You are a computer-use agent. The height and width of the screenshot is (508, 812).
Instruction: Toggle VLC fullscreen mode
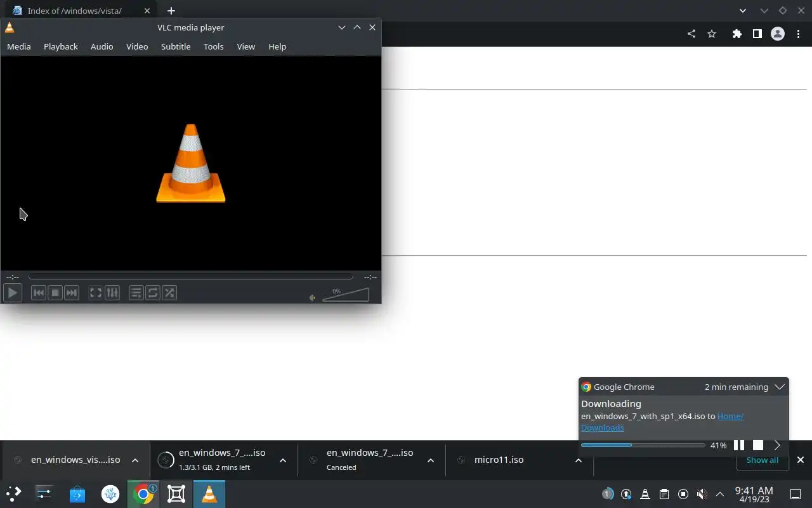[96, 293]
